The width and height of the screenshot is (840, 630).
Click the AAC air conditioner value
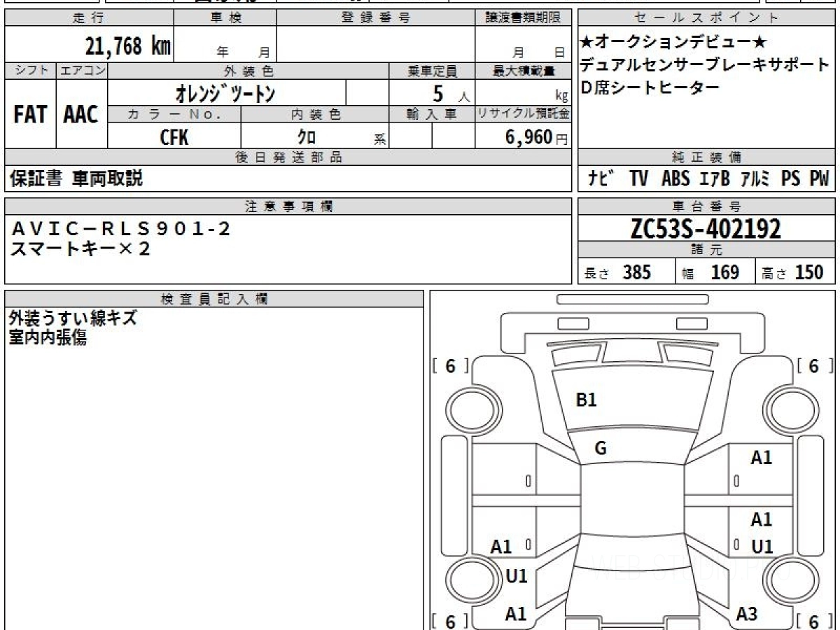click(81, 114)
